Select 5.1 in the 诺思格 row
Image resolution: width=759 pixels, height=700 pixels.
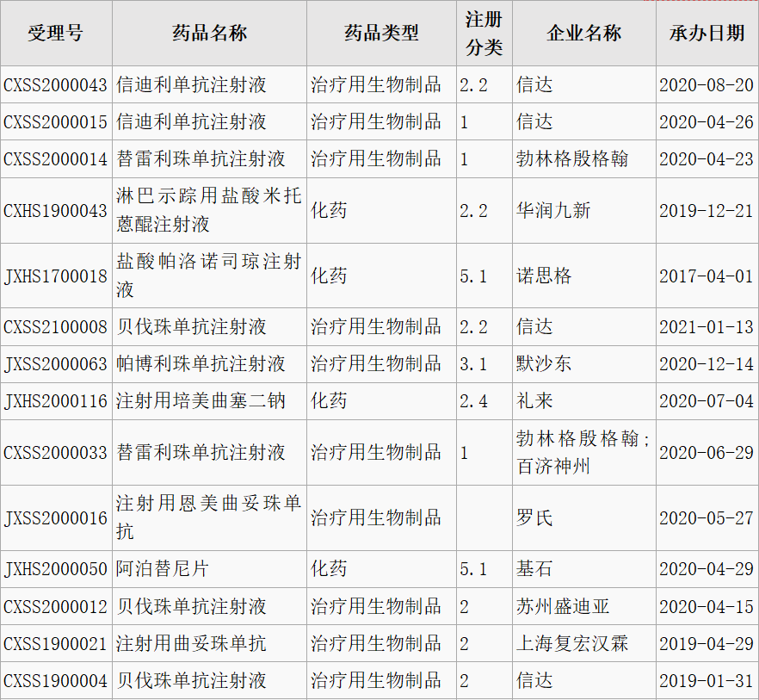coord(473,276)
